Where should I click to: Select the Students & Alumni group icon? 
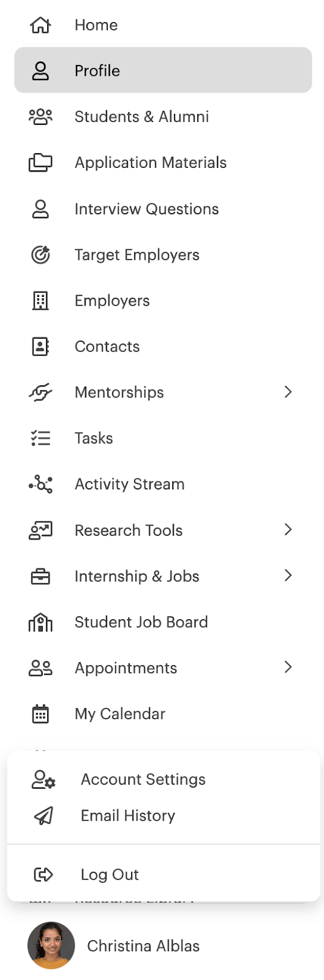point(40,116)
